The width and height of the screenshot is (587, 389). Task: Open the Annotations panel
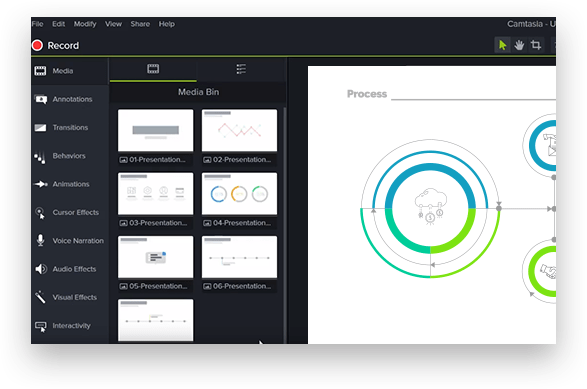70,99
